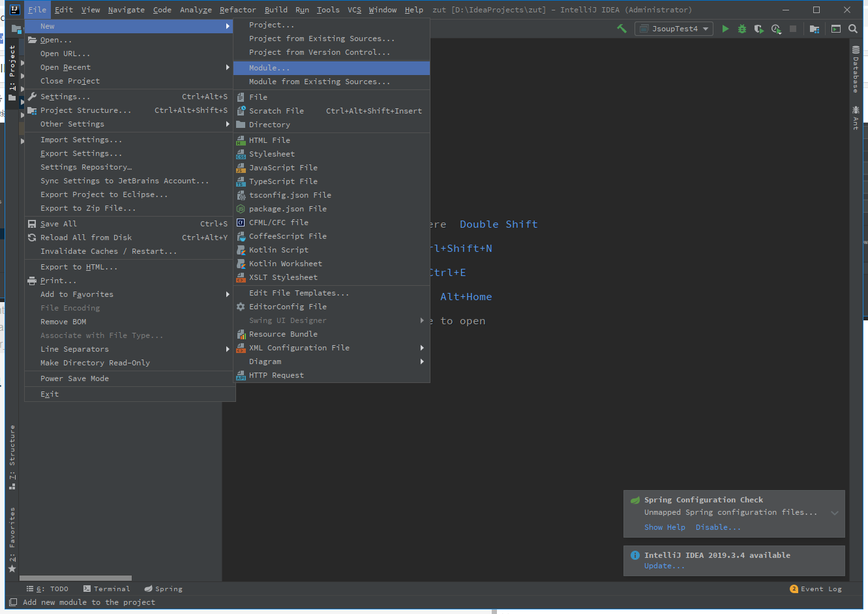Expand the Diagram submenu
868x614 pixels.
[x=332, y=361]
